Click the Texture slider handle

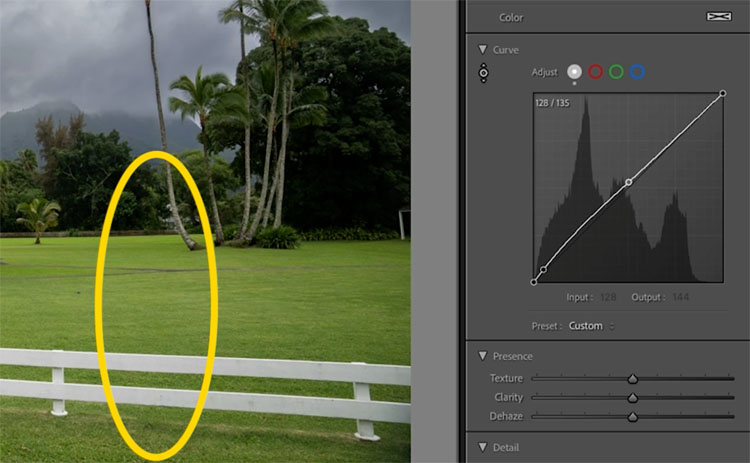(x=632, y=379)
